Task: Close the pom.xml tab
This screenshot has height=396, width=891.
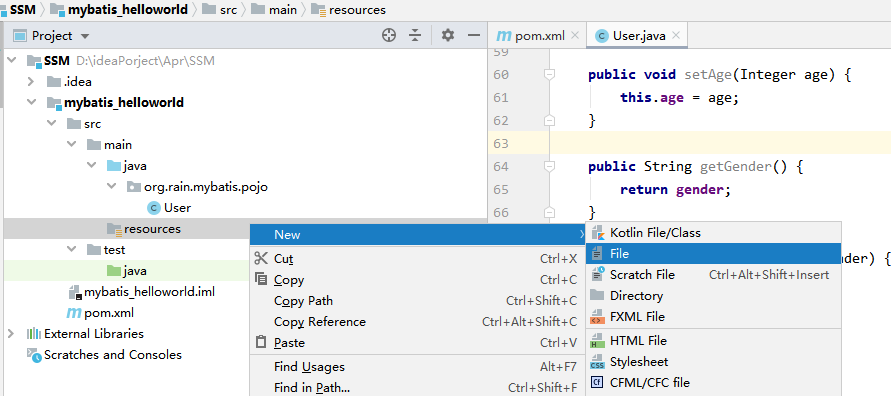Action: click(574, 36)
